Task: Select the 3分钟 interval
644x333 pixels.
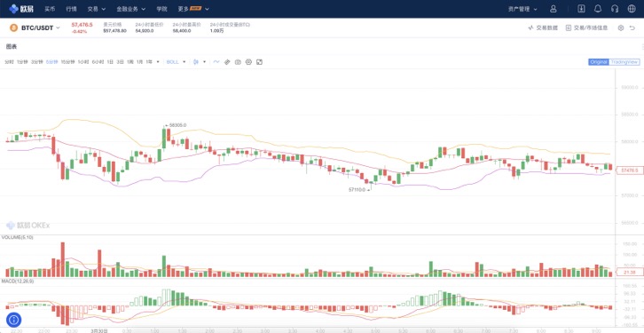Action: [37, 62]
